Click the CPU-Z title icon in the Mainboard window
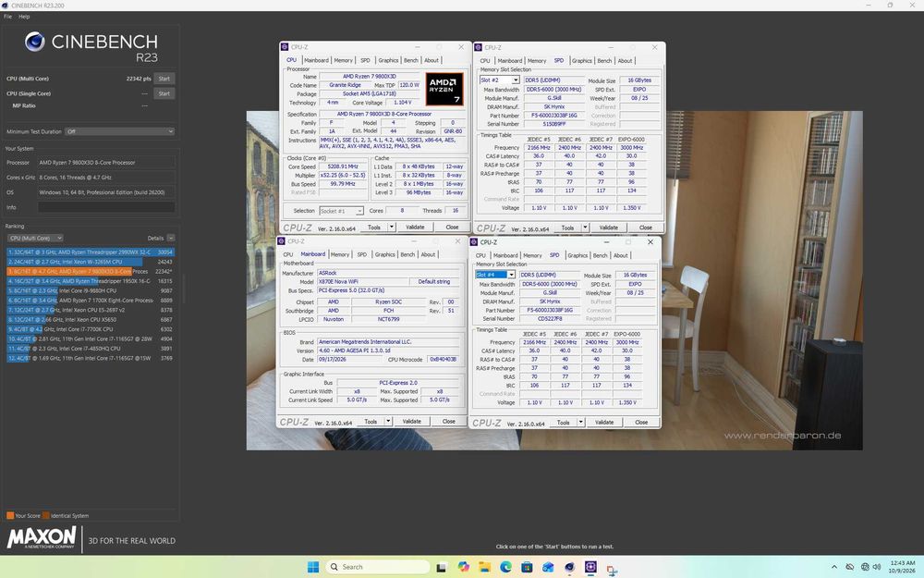Viewport: 924px width, 578px height. tap(282, 241)
